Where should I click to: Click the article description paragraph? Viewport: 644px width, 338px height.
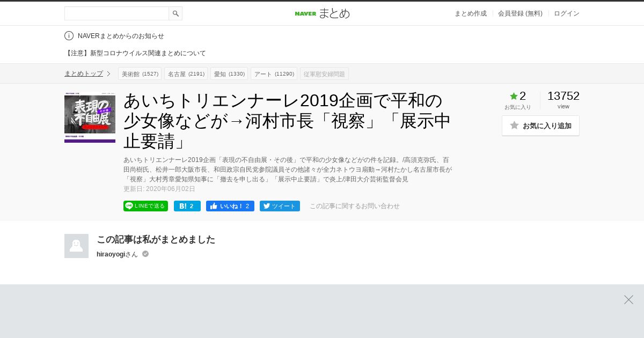(288, 170)
